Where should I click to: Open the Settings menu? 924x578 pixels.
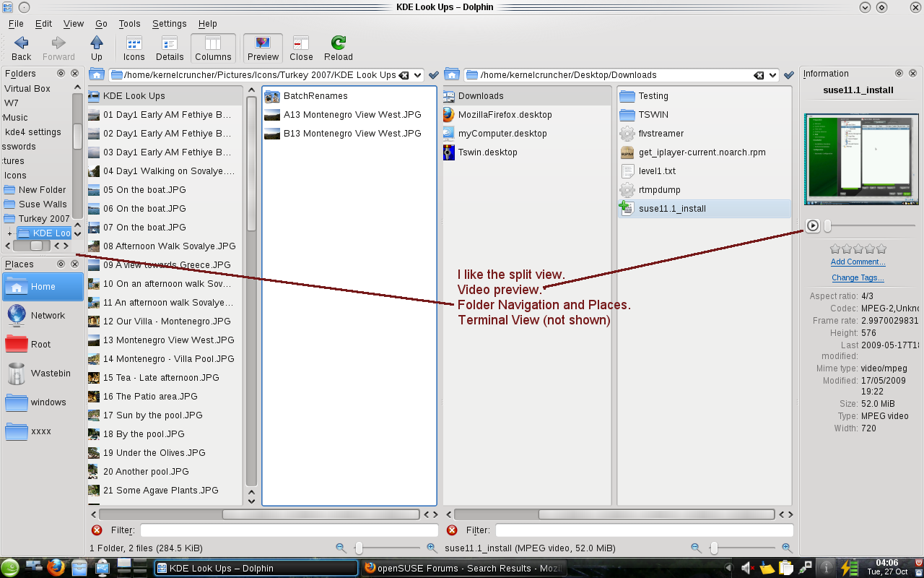point(170,24)
